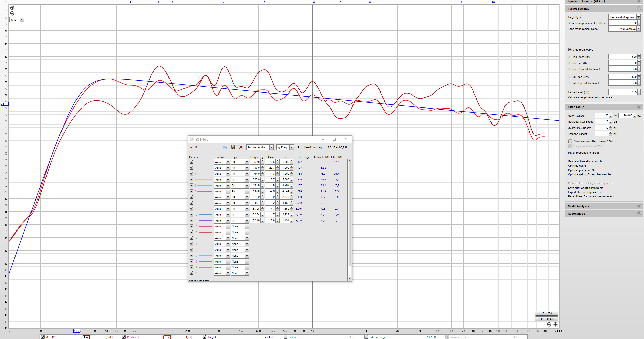Toggle sort direction arrows in EQ Filters
644x339 pixels.
point(299,147)
